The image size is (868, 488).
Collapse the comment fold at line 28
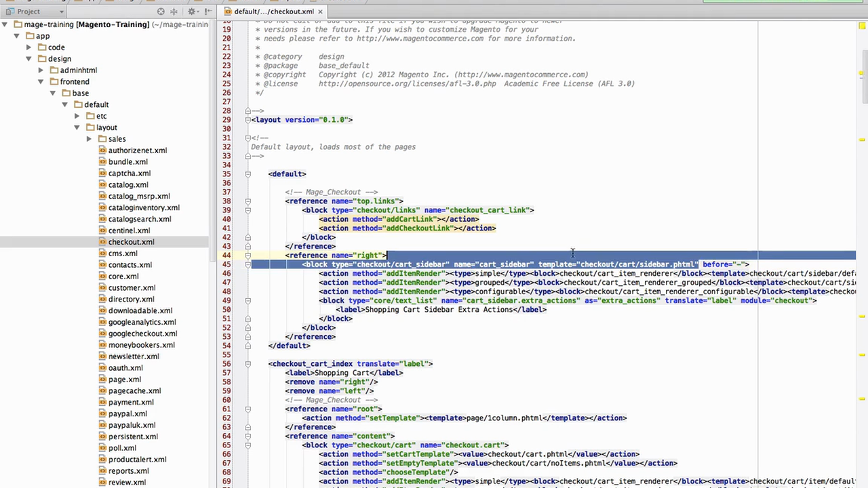pyautogui.click(x=248, y=110)
